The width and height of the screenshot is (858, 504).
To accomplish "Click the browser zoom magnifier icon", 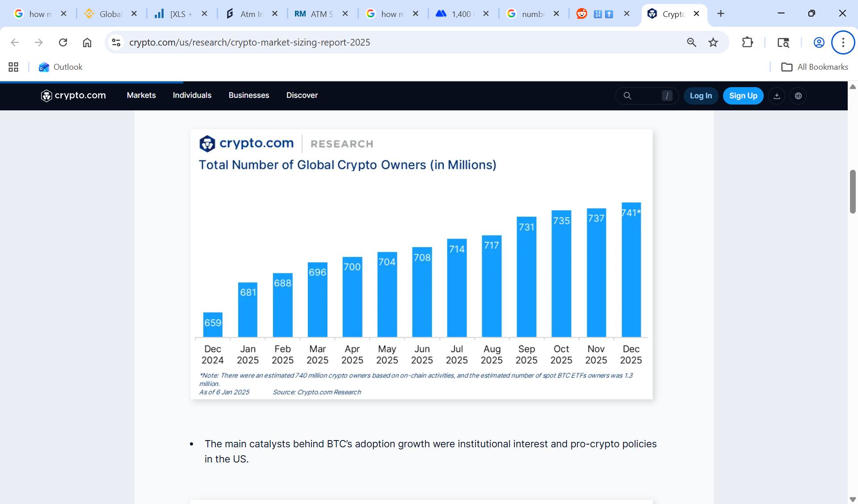I will pyautogui.click(x=691, y=42).
